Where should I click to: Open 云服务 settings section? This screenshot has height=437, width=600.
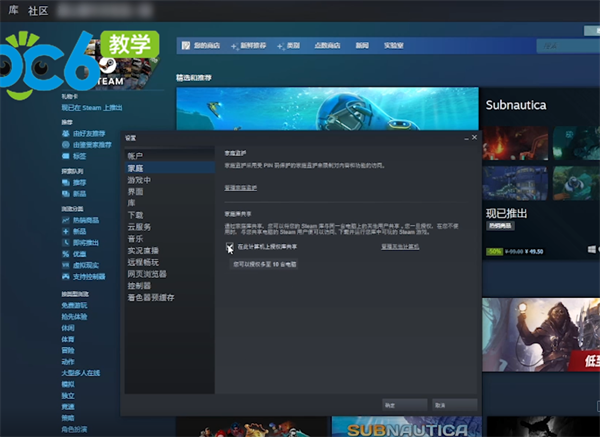click(x=139, y=227)
